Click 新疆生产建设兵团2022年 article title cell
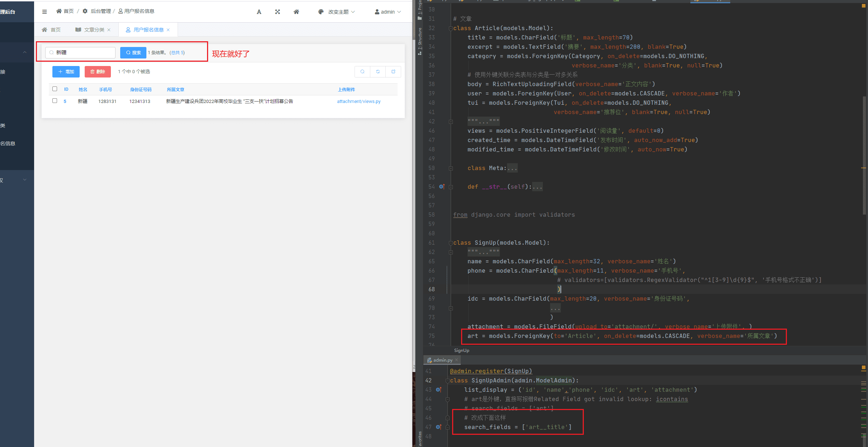Viewport: 868px width, 447px height. (x=230, y=101)
